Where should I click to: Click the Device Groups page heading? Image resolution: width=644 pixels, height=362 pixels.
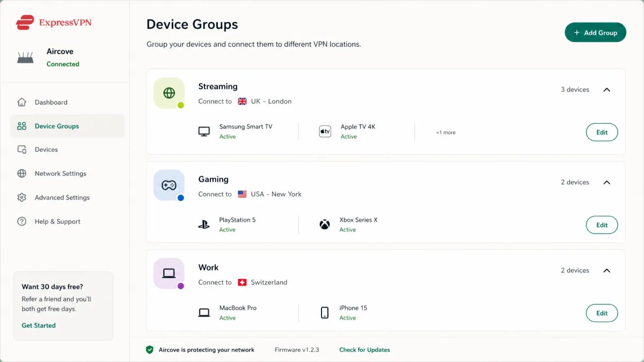(192, 24)
